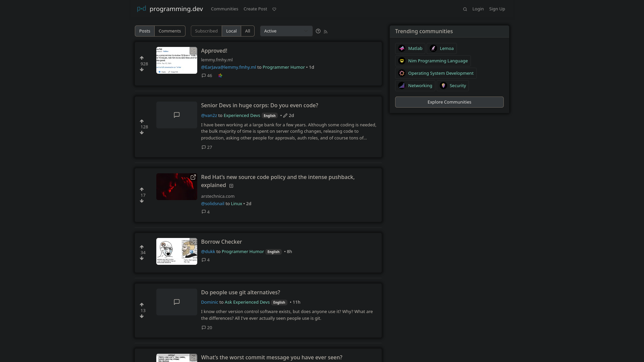Upvote Senior Devs in huge corps post
This screenshot has height=362, width=644.
142,121
